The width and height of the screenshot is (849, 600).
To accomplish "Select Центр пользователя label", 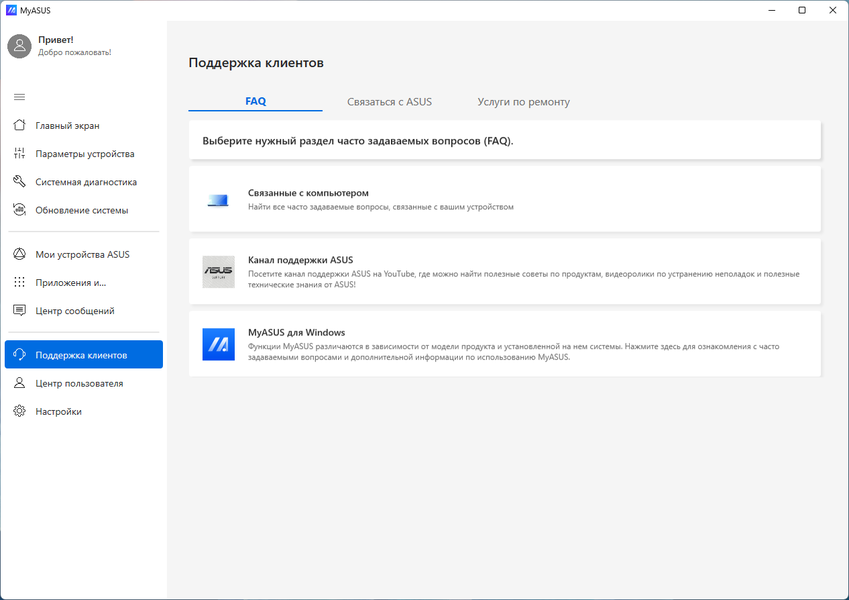I will click(80, 383).
